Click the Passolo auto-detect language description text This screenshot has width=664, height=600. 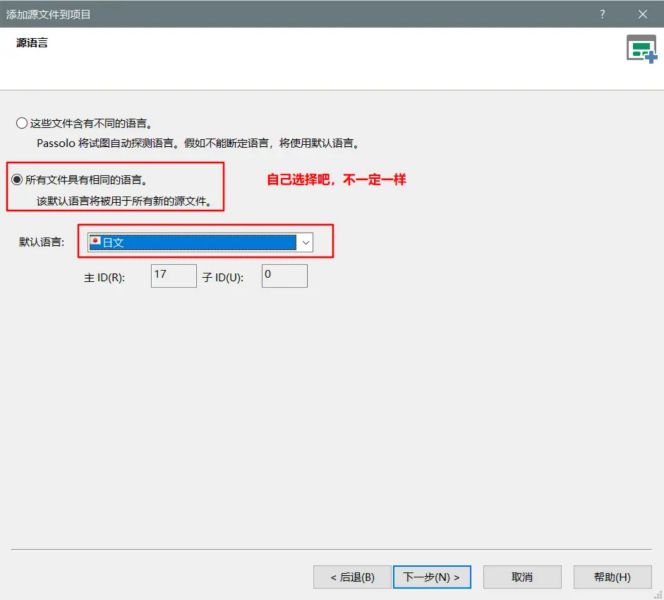pos(197,143)
